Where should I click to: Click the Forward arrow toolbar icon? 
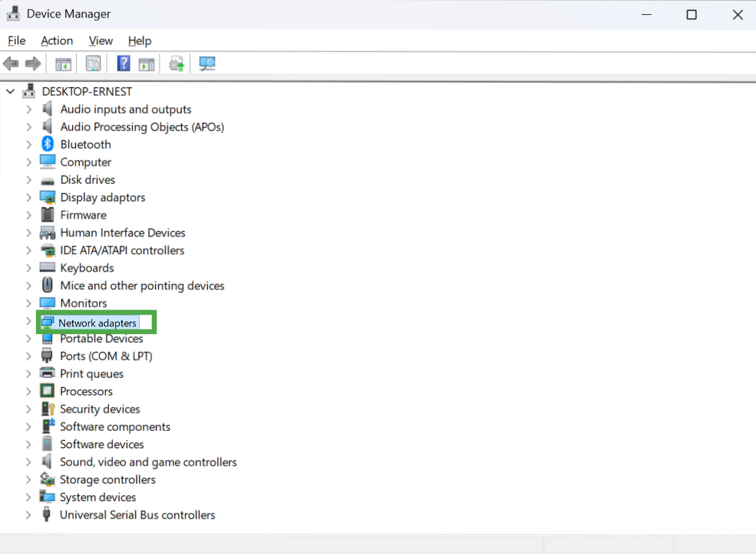click(33, 63)
